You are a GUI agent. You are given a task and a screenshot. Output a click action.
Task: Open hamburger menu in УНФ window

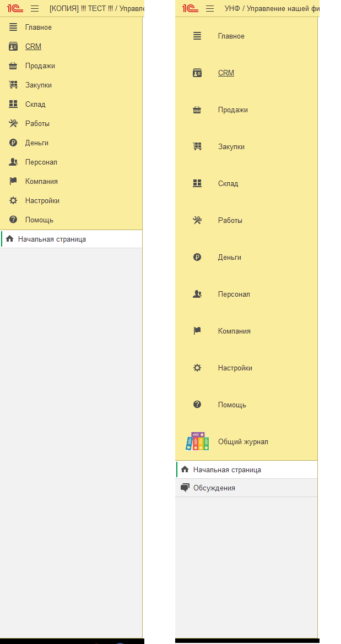210,8
